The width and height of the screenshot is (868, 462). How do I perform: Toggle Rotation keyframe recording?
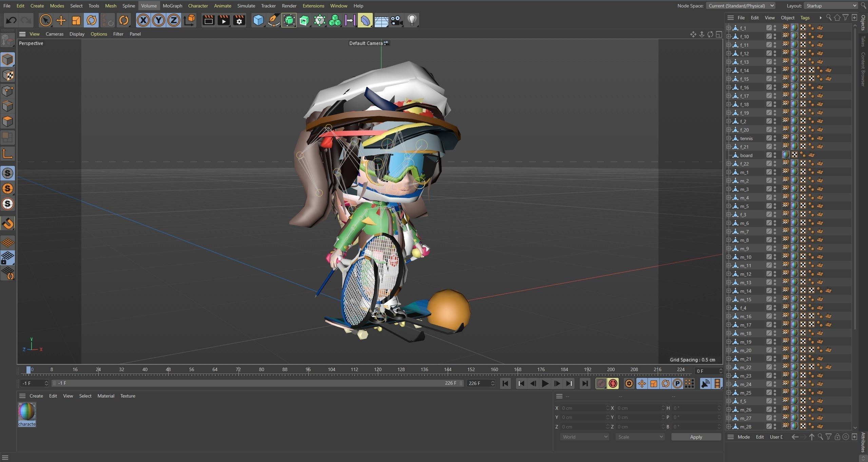point(666,383)
